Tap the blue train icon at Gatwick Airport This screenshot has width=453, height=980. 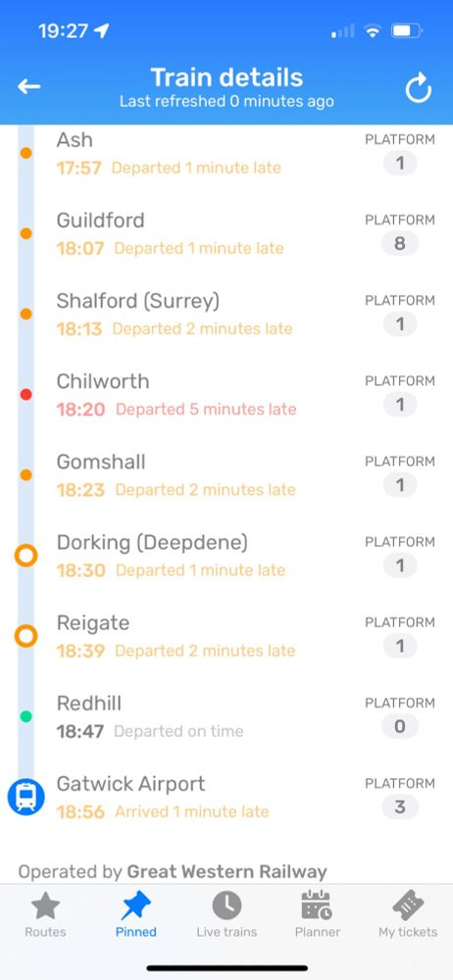(25, 797)
